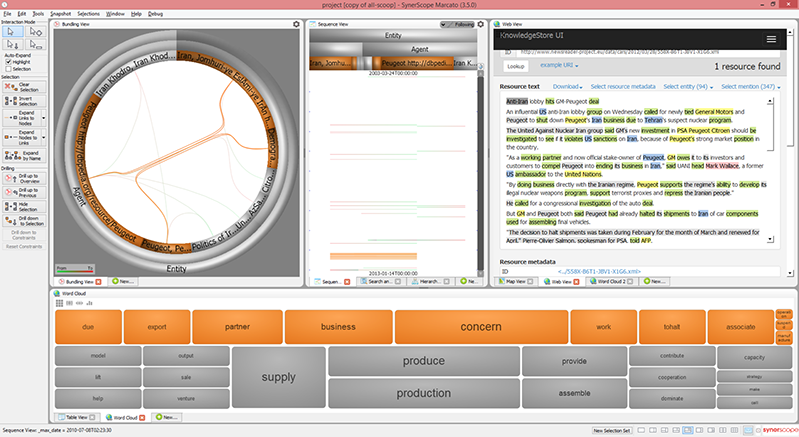Toggle the Following option in Sequence View
This screenshot has width=799, height=437.
tap(458, 24)
